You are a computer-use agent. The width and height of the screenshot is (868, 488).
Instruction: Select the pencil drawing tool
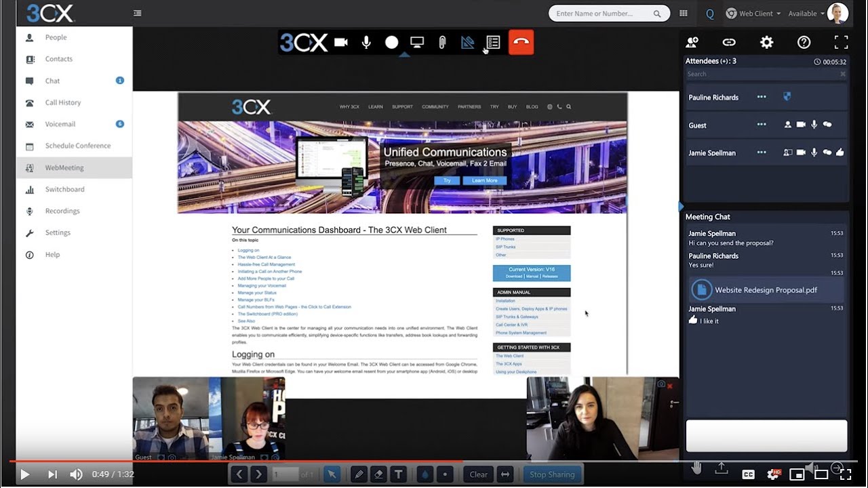[358, 474]
